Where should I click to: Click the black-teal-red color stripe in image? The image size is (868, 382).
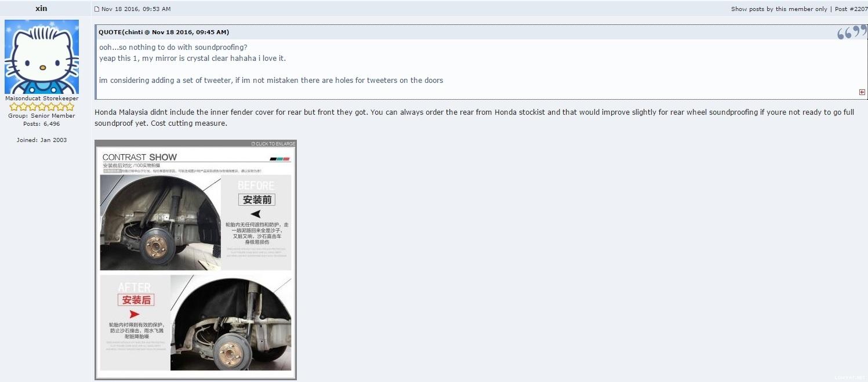[x=279, y=159]
